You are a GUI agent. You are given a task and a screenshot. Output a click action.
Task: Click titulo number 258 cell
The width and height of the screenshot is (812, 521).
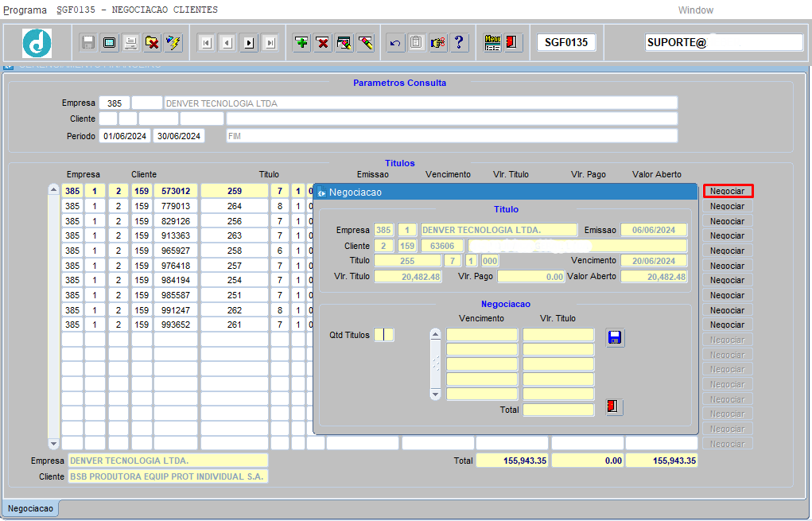[235, 251]
